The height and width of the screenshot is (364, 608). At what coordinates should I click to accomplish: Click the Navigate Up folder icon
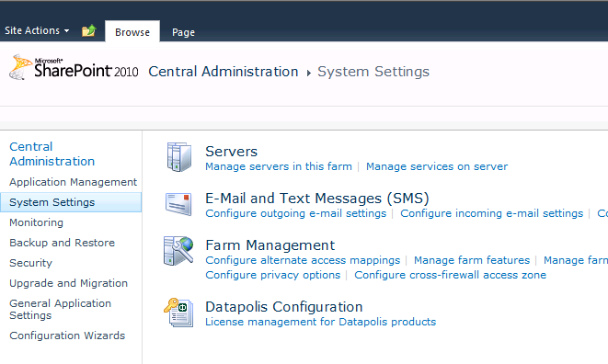(x=89, y=30)
